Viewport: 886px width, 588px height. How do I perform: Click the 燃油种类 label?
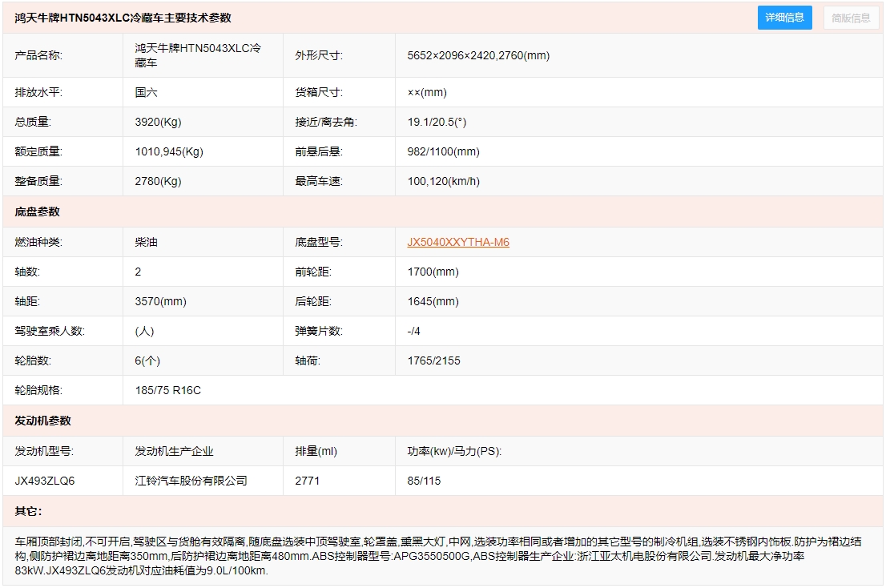(38, 242)
